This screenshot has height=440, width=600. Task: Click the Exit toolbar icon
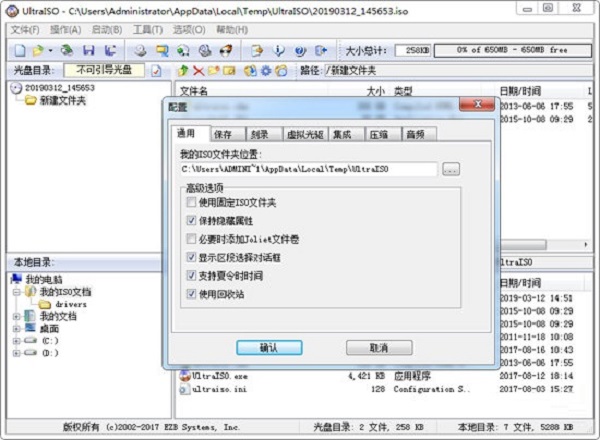[x=321, y=51]
